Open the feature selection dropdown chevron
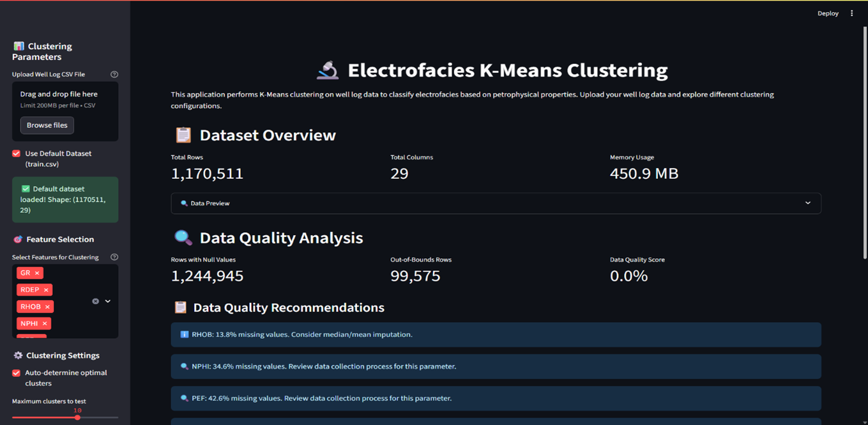 [x=107, y=301]
